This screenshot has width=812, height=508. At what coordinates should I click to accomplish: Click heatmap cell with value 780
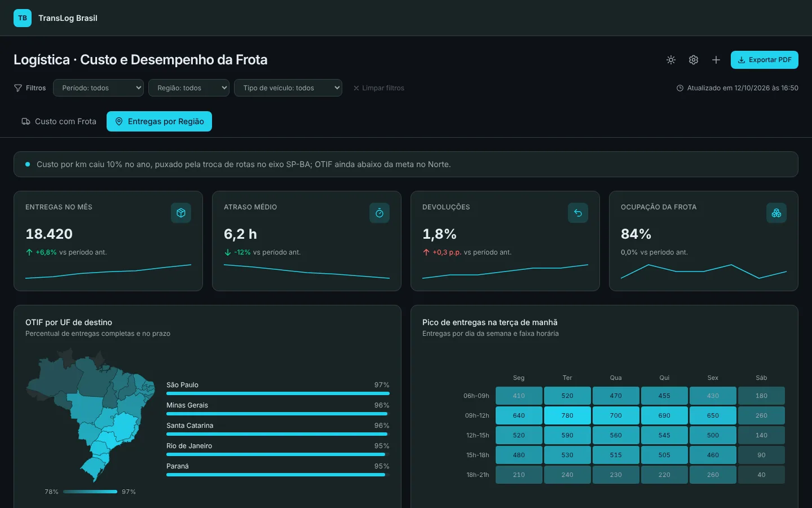(x=567, y=415)
